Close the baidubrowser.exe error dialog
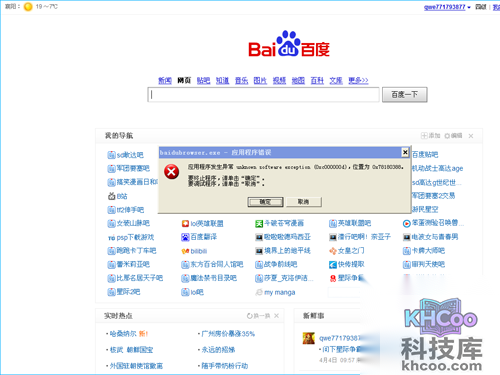The width and height of the screenshot is (500, 375). coord(405,152)
